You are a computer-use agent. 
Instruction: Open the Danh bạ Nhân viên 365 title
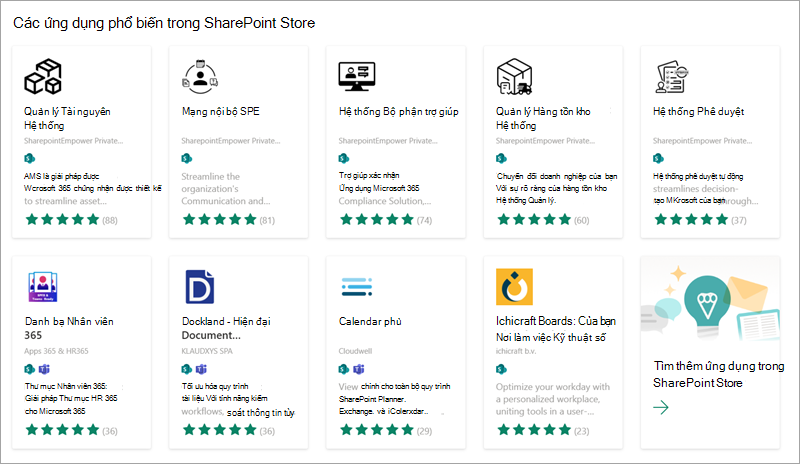(69, 328)
